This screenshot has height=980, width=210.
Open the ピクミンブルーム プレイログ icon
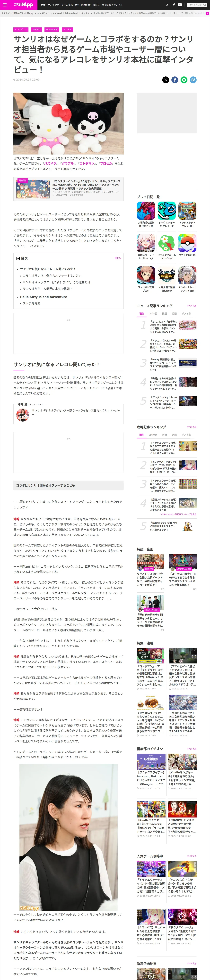pos(166,243)
